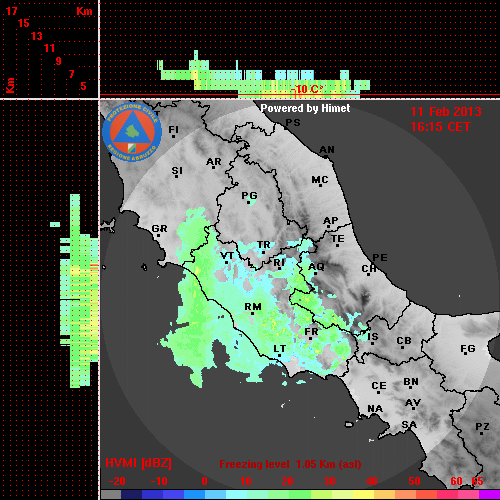Click the SA city label
This screenshot has height=500, width=500.
click(x=409, y=425)
